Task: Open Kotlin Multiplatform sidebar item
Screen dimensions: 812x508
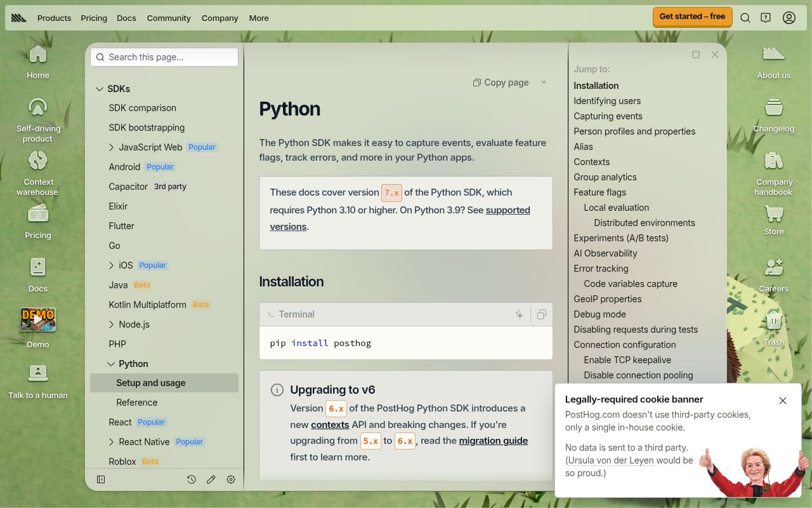Action: tap(147, 305)
